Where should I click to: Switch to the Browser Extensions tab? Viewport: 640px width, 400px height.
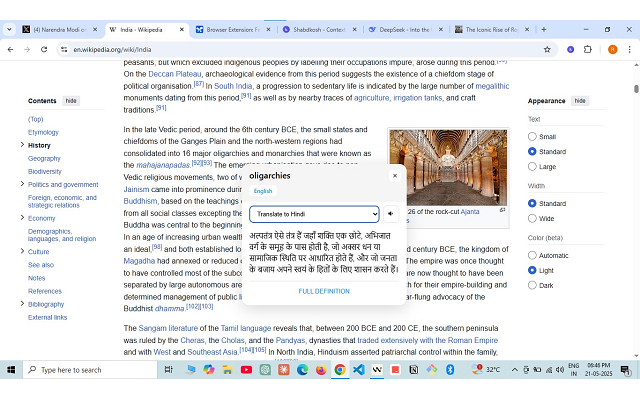[x=233, y=29]
